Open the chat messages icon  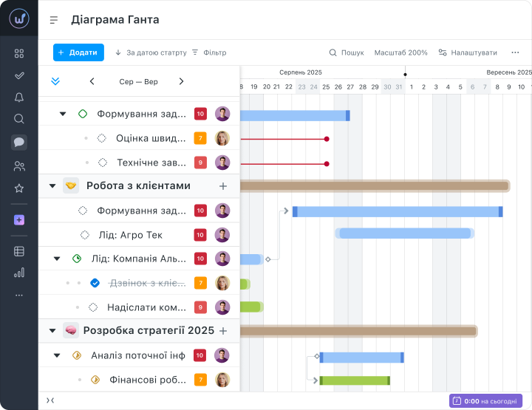coord(19,143)
